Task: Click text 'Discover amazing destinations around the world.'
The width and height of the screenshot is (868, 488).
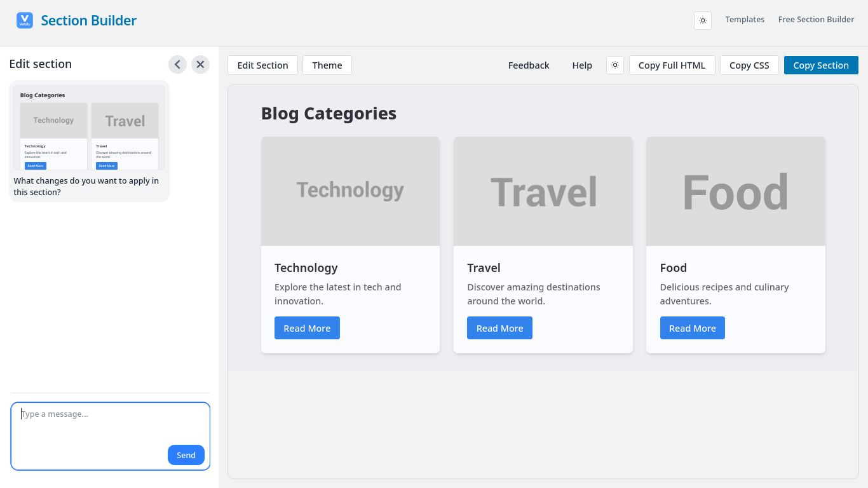Action: click(x=534, y=294)
